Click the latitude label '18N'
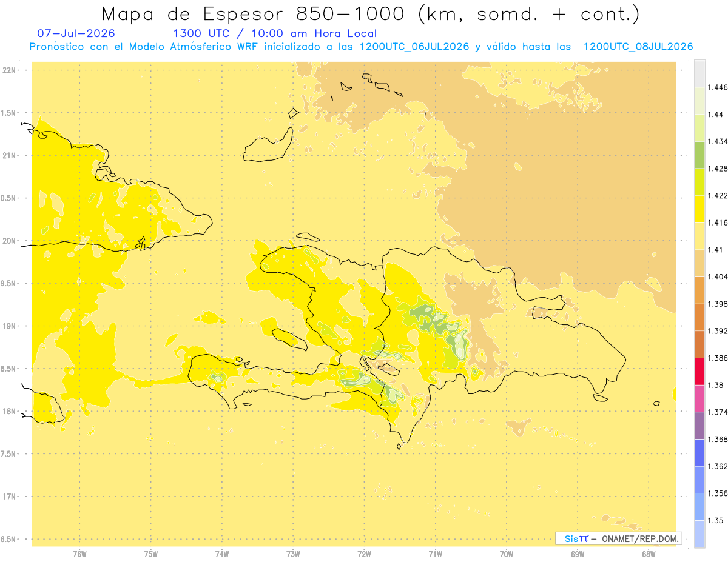The image size is (728, 562). click(x=8, y=411)
